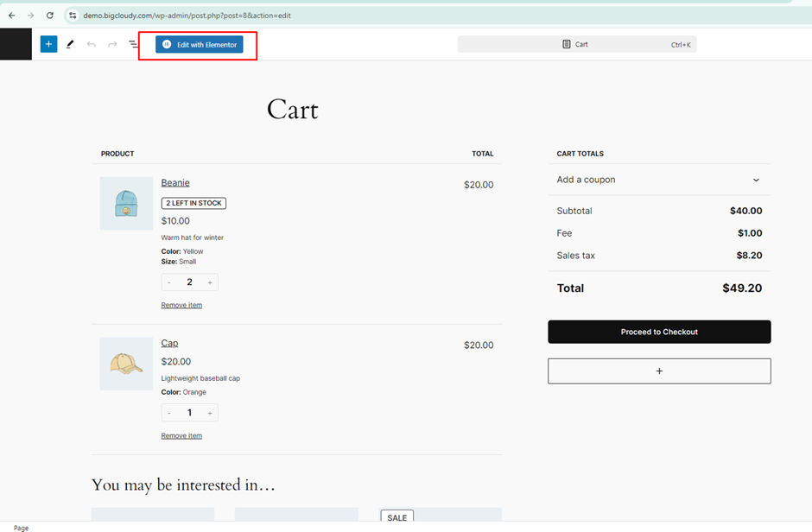Open the Document Overview list icon
The height and width of the screenshot is (532, 812).
[133, 44]
